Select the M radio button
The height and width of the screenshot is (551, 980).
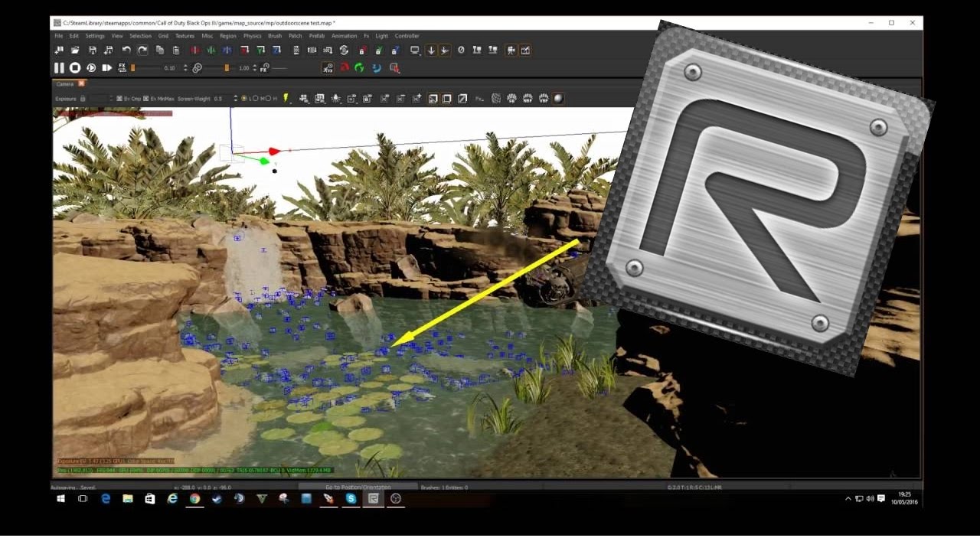pos(256,99)
